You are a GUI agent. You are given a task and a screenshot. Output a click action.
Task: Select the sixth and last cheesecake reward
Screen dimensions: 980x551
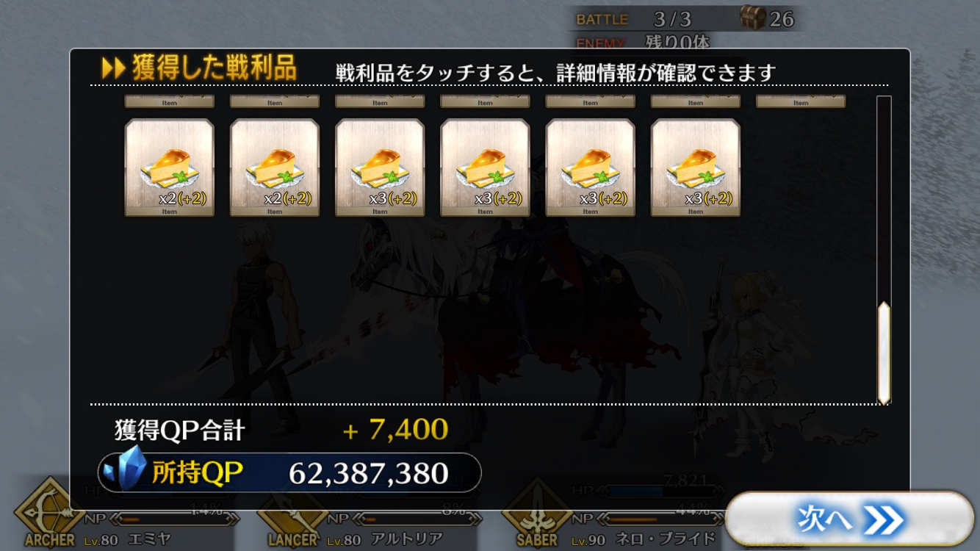point(696,168)
